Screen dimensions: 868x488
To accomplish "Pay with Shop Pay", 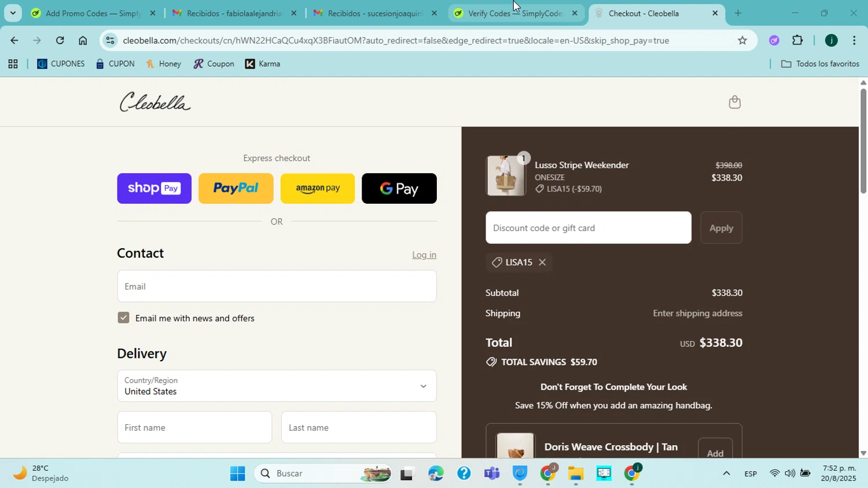I will pos(154,188).
